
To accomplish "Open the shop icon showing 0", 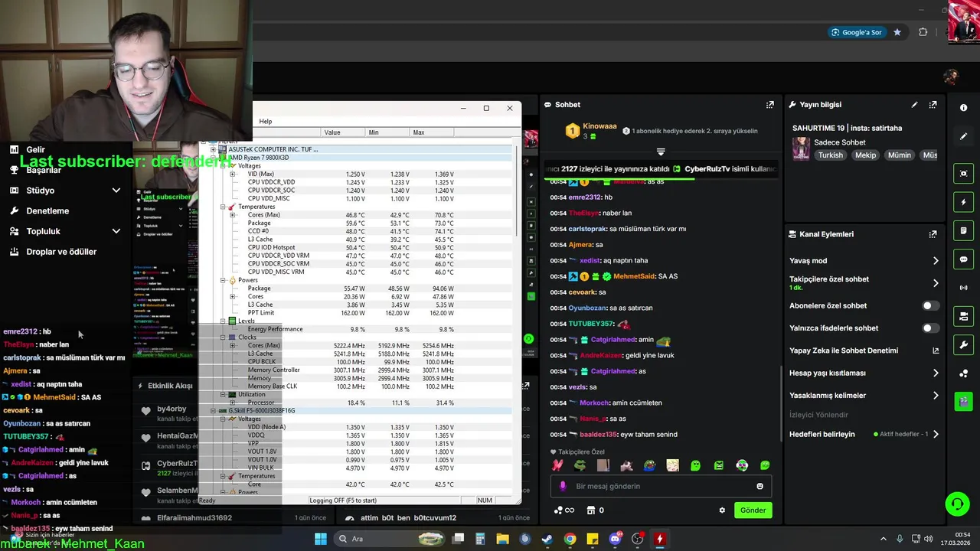I will point(595,510).
